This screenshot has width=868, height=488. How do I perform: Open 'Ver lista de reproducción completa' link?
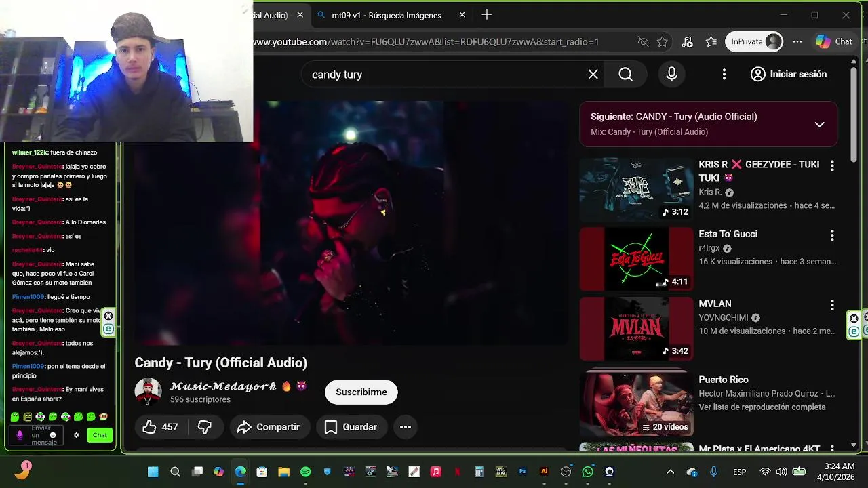[x=762, y=407]
